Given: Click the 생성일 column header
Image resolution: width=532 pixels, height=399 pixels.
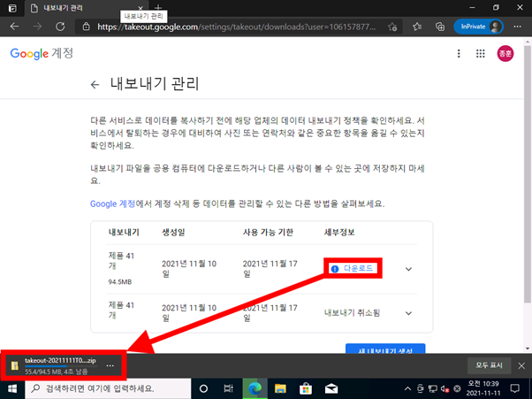Looking at the screenshot, I should (x=173, y=233).
